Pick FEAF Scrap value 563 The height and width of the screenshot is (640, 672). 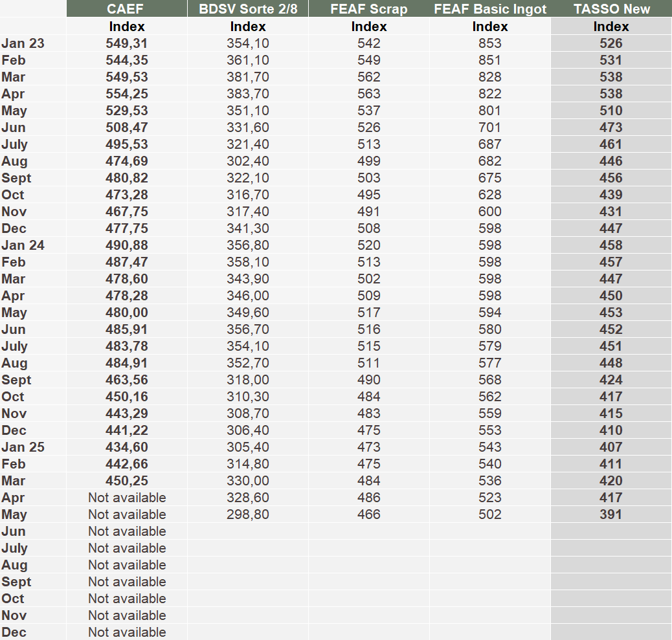click(369, 94)
